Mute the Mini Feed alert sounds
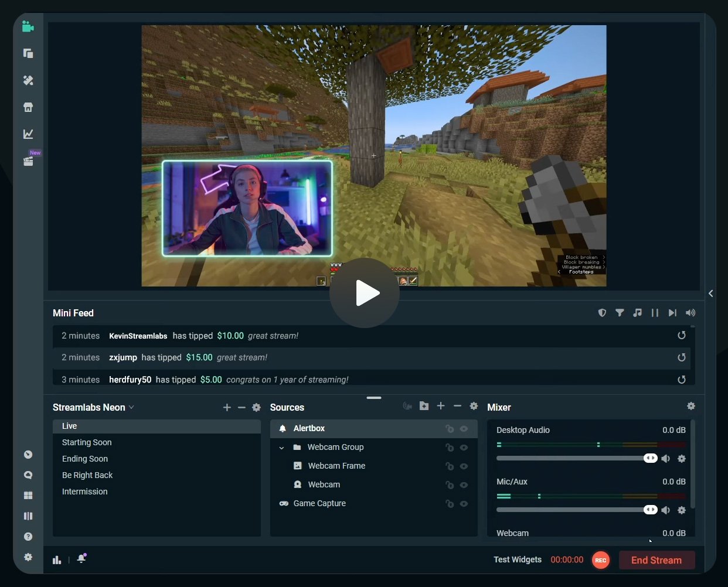The height and width of the screenshot is (587, 728). [x=690, y=313]
